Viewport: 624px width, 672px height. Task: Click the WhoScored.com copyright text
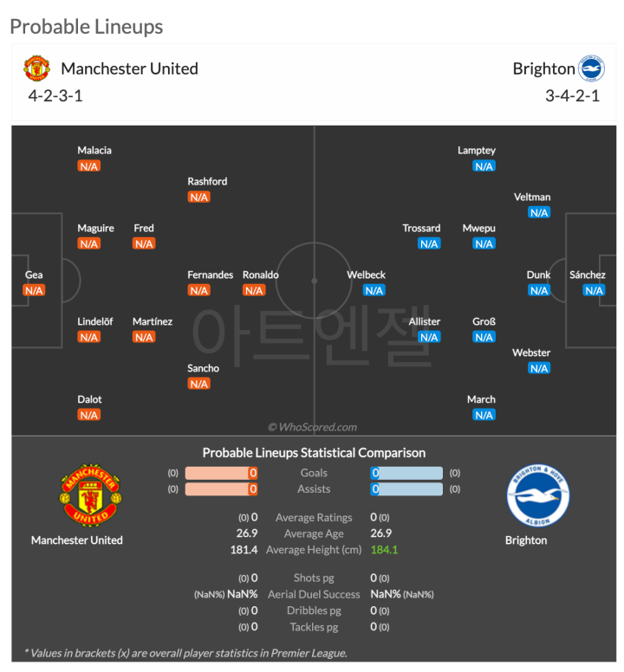coord(312,427)
